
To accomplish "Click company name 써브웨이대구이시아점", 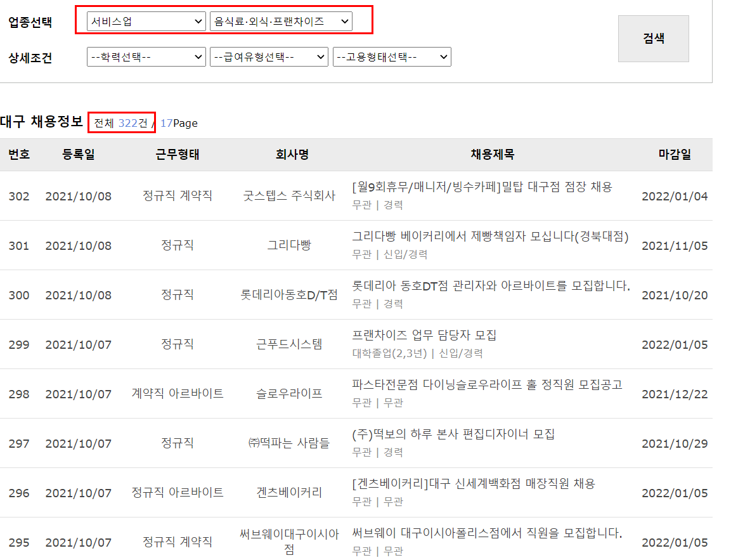I will (289, 542).
